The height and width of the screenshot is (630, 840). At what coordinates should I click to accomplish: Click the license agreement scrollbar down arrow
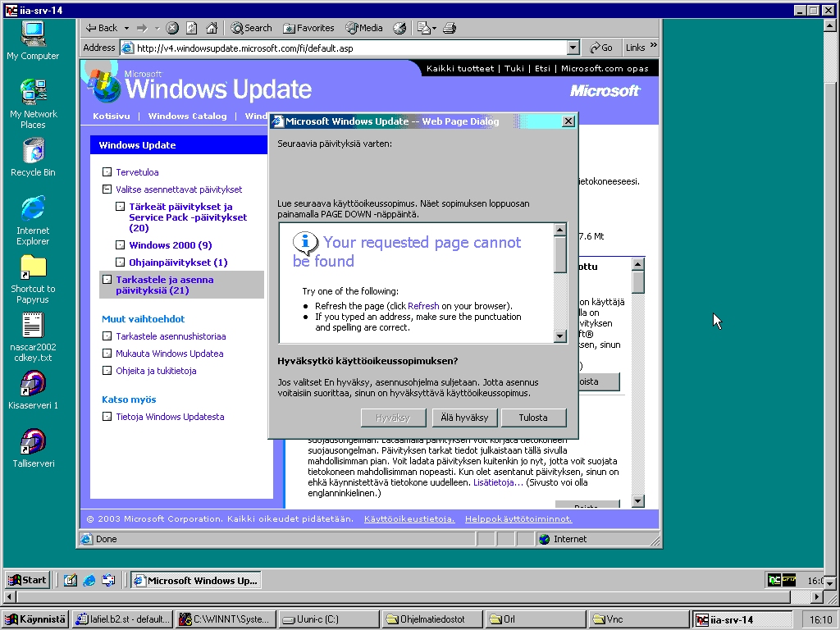560,336
